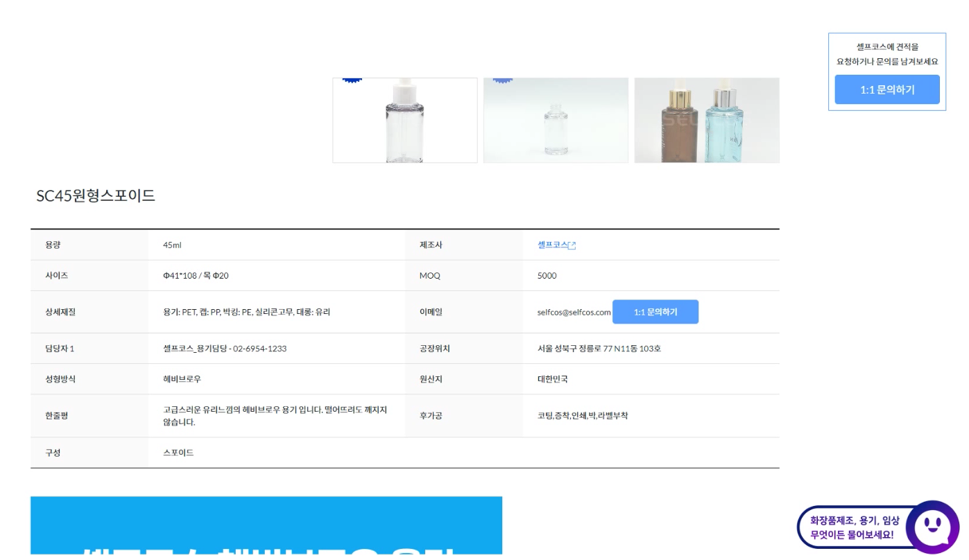Viewport: 969px width, 560px height.
Task: Click 1:1 문의하기 button beside the email address
Action: click(x=655, y=312)
